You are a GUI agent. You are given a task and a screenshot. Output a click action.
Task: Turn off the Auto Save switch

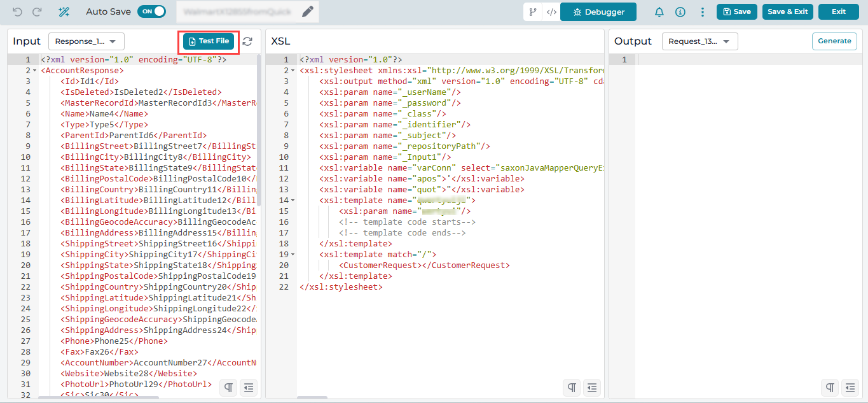pyautogui.click(x=151, y=11)
